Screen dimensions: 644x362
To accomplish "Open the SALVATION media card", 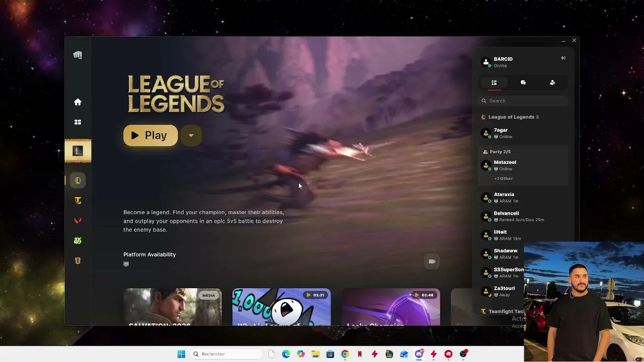I will point(173,306).
